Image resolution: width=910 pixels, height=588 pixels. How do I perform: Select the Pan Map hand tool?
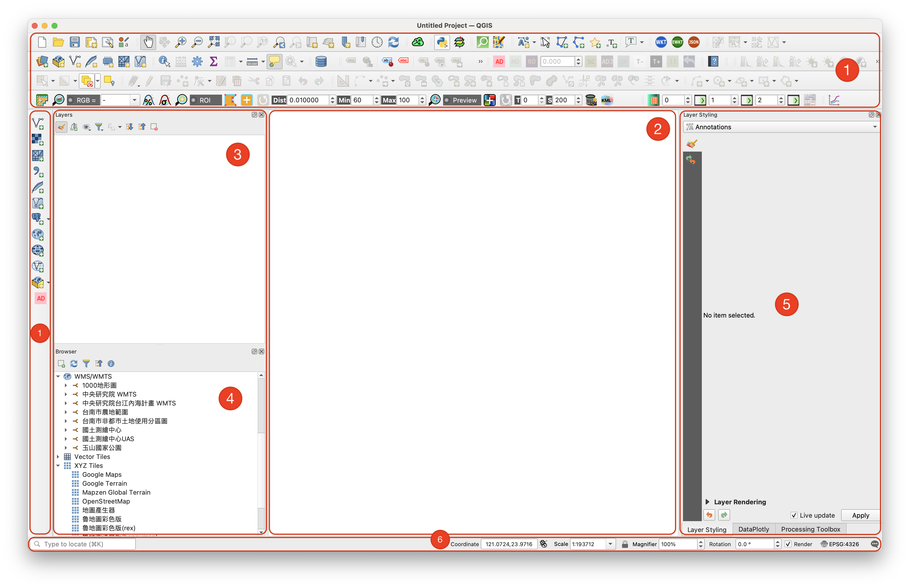148,42
